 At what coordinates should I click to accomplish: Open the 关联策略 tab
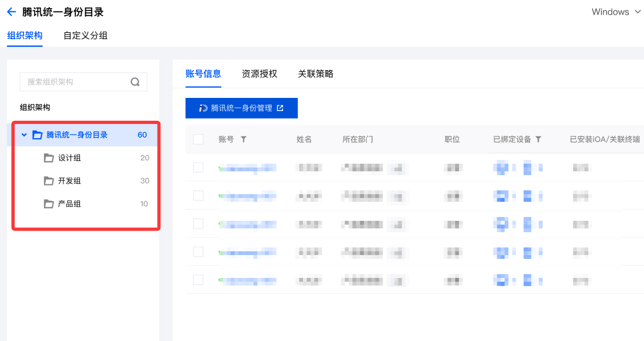pos(315,74)
